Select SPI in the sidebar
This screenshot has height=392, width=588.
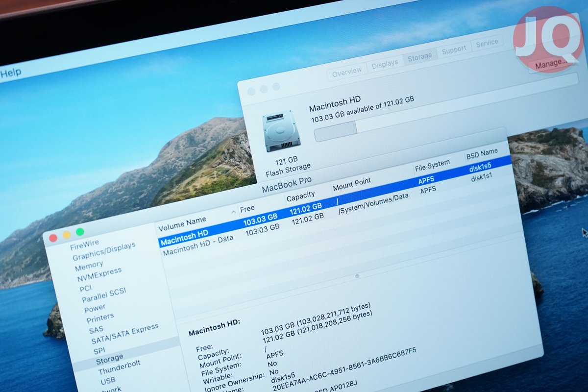tap(99, 351)
